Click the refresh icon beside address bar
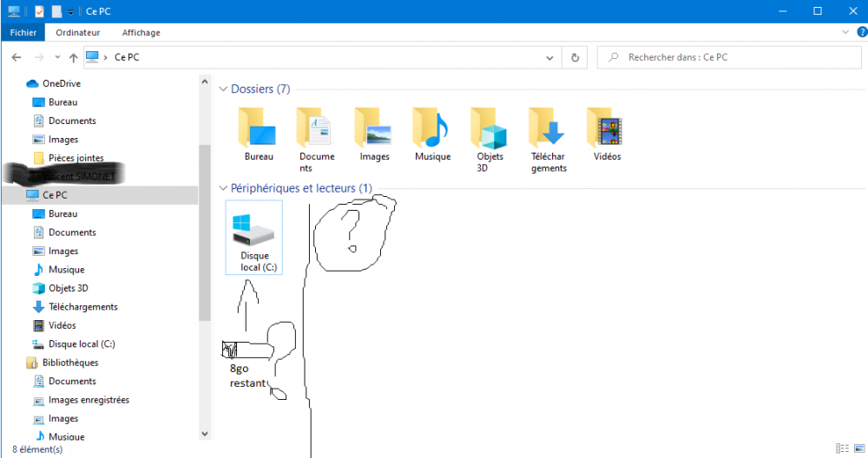This screenshot has height=458, width=868. click(x=575, y=57)
